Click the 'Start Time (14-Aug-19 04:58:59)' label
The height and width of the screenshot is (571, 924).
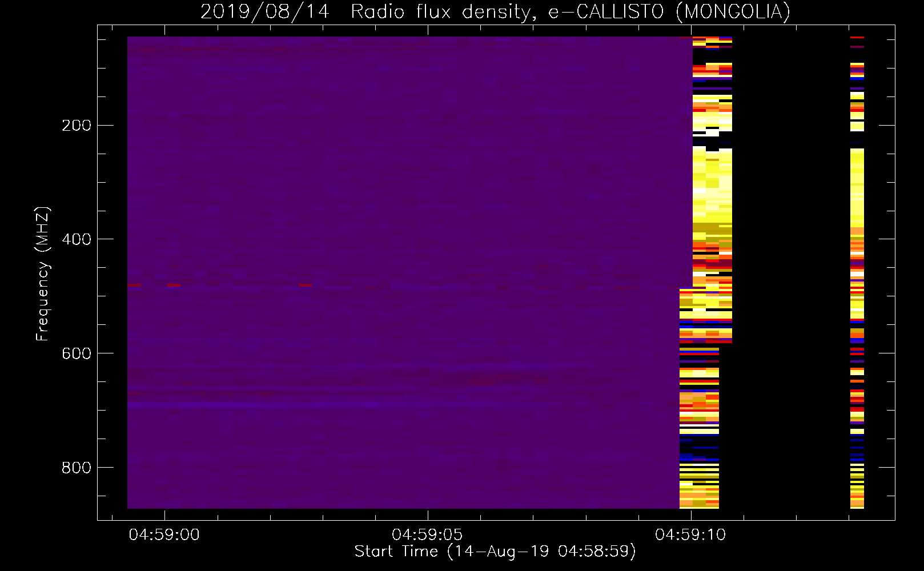pyautogui.click(x=495, y=552)
